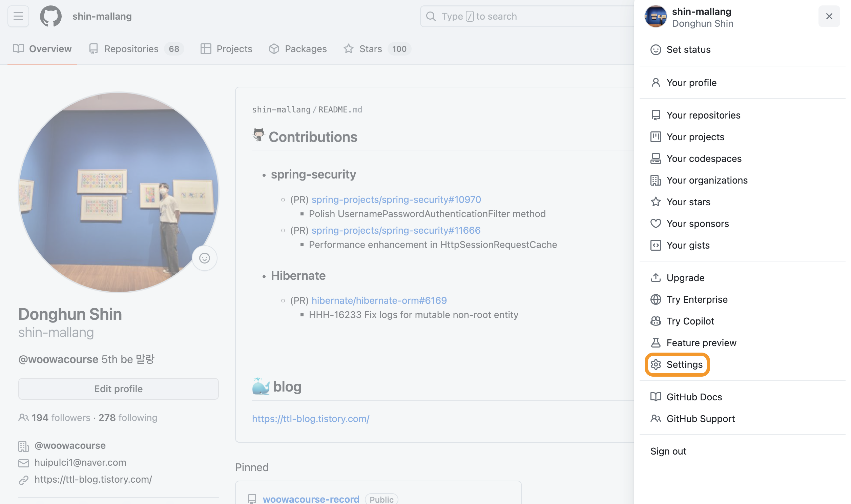The height and width of the screenshot is (504, 851).
Task: Click Sign out
Action: (x=668, y=451)
